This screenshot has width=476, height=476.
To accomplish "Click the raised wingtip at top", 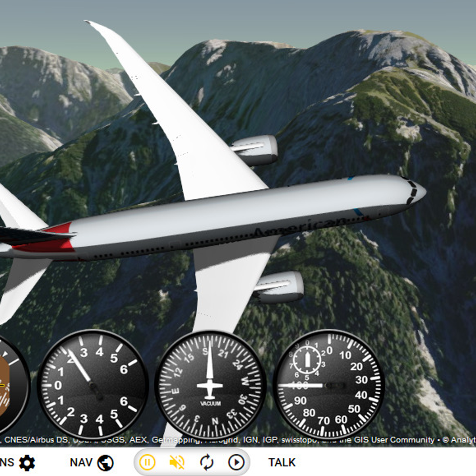I will click(99, 30).
